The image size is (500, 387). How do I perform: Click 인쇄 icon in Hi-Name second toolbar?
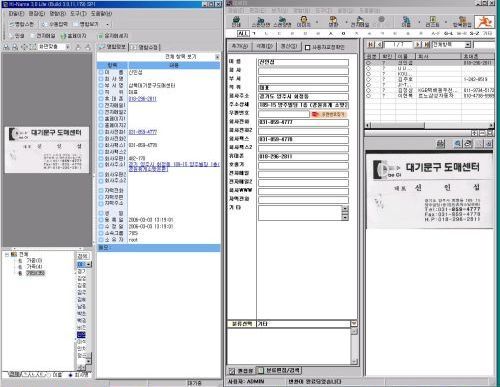point(17,36)
